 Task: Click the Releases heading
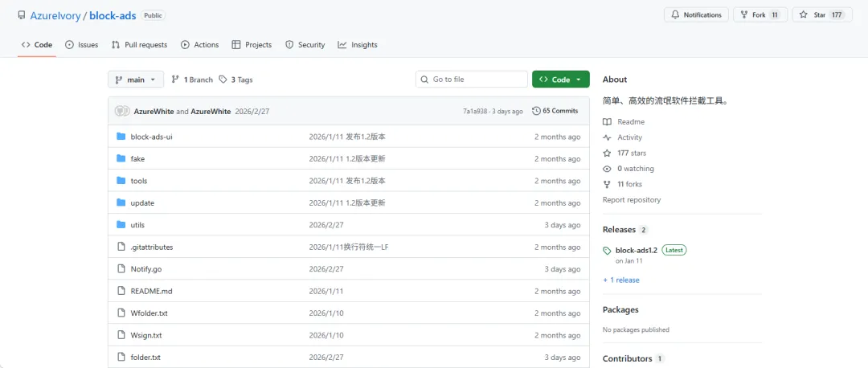619,229
